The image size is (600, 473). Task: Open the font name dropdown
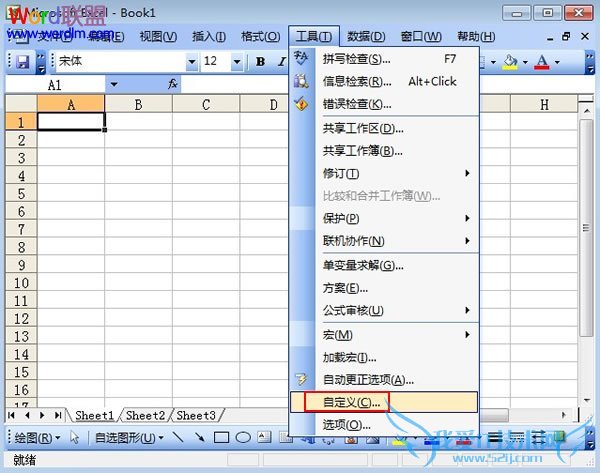point(192,62)
